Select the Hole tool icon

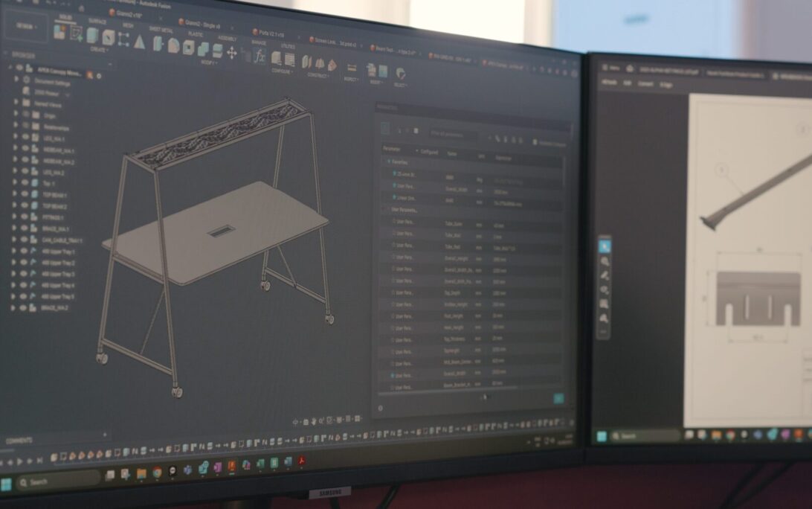point(109,37)
